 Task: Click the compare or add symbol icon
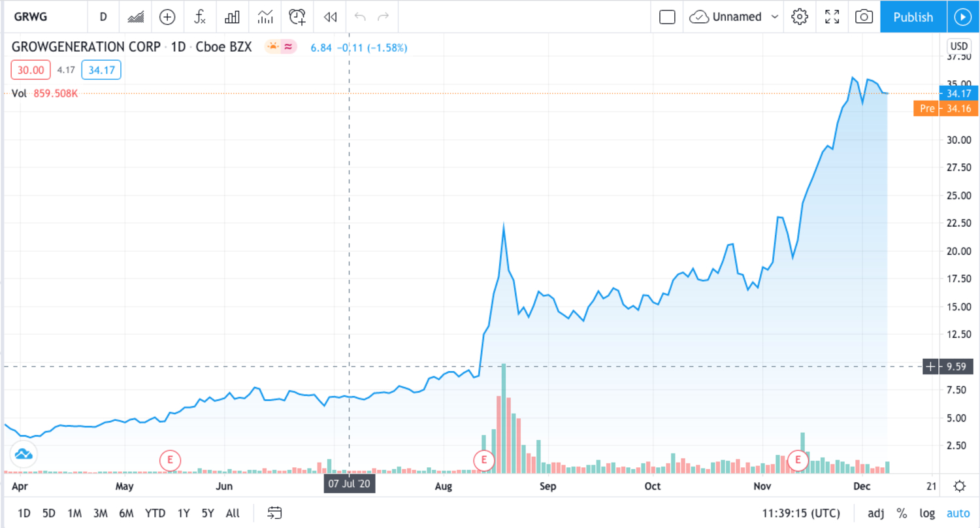(x=168, y=17)
